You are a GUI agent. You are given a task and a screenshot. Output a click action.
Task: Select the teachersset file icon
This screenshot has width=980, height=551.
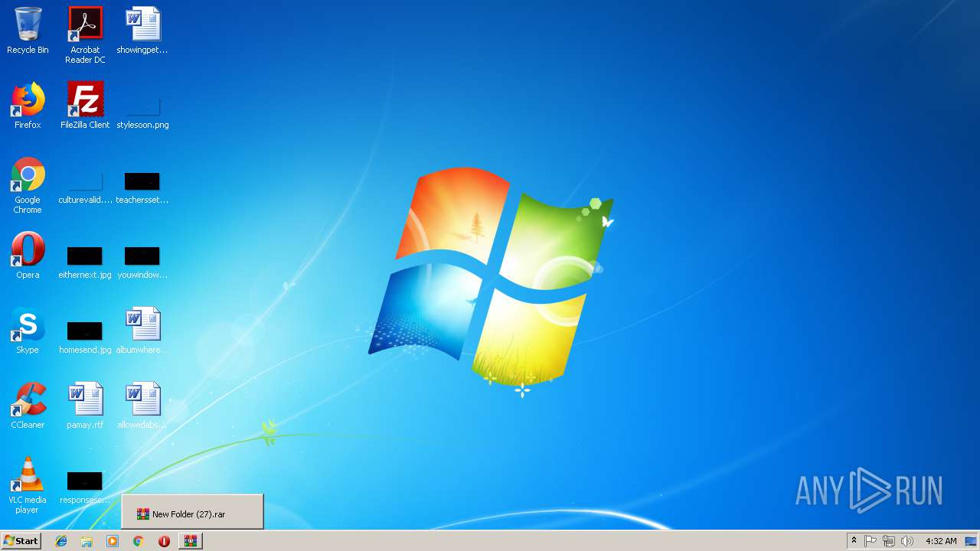point(142,188)
